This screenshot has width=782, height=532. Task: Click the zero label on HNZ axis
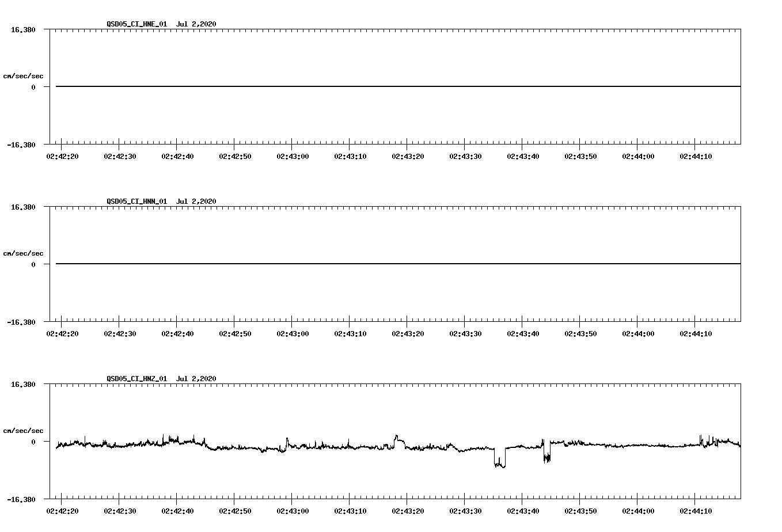[33, 442]
